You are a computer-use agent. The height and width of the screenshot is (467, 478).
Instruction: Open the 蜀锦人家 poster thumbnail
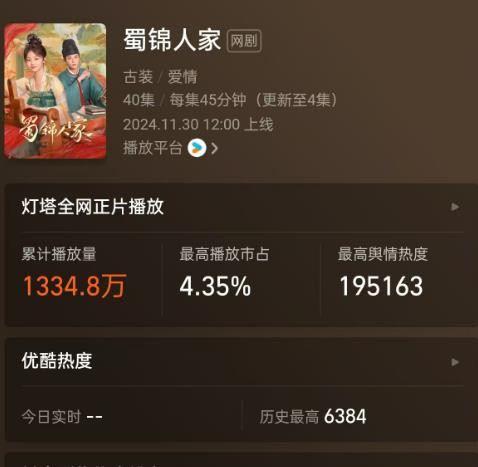coord(55,91)
